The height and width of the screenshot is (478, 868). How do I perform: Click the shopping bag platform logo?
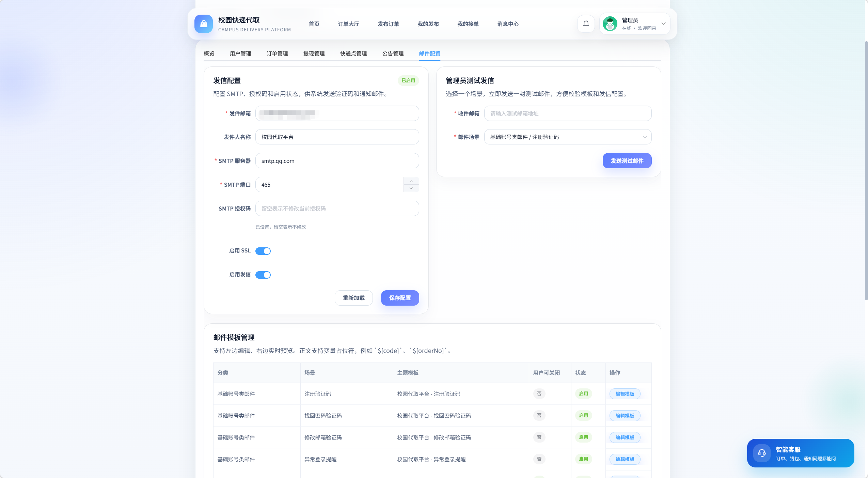pos(203,24)
